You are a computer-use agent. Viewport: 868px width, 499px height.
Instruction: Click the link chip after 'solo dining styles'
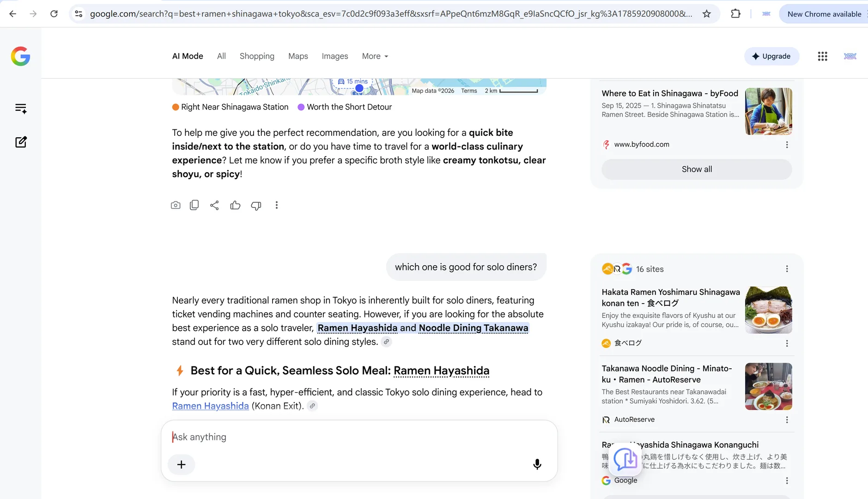(387, 342)
